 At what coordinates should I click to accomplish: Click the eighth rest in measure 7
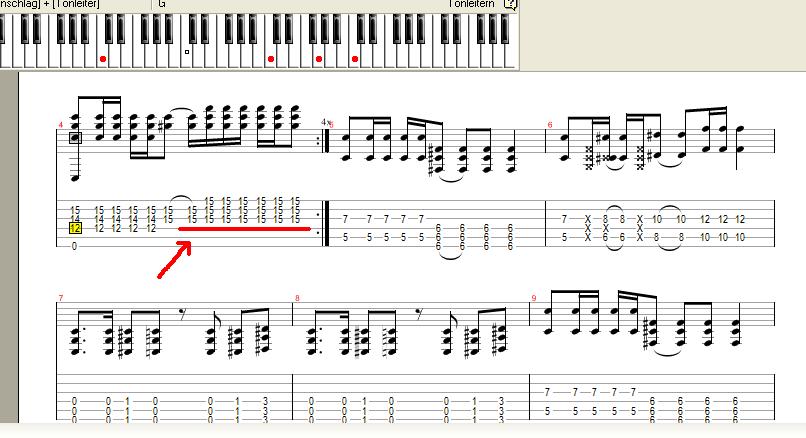point(182,313)
